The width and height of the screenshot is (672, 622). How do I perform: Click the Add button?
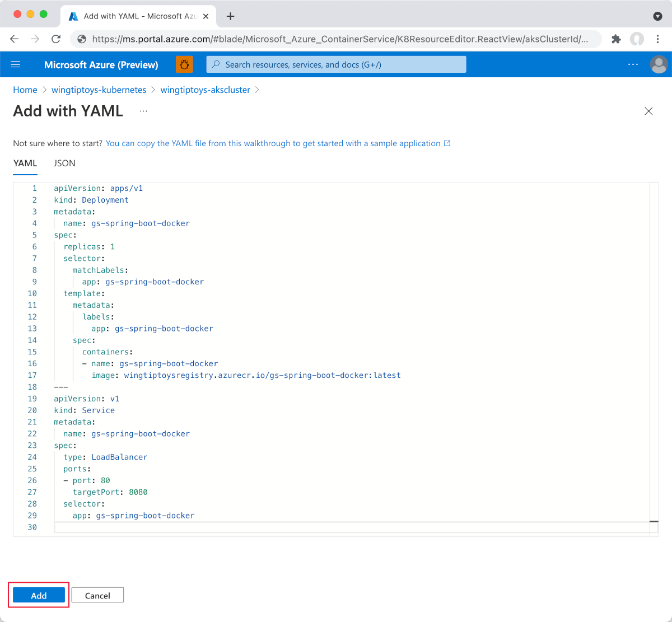[39, 595]
